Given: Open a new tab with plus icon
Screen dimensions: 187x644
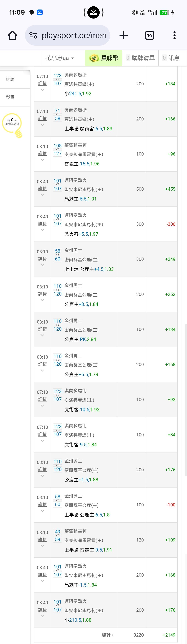Looking at the screenshot, I should tap(124, 35).
